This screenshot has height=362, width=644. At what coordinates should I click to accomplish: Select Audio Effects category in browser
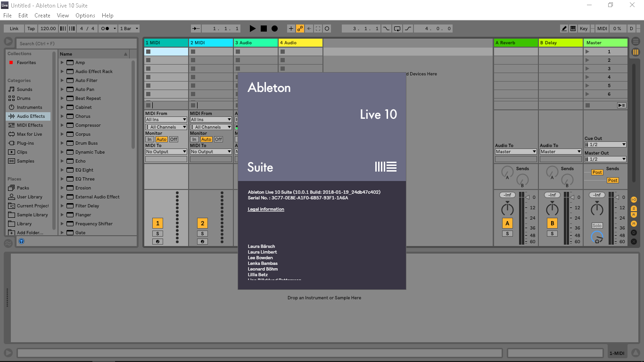coord(28,116)
